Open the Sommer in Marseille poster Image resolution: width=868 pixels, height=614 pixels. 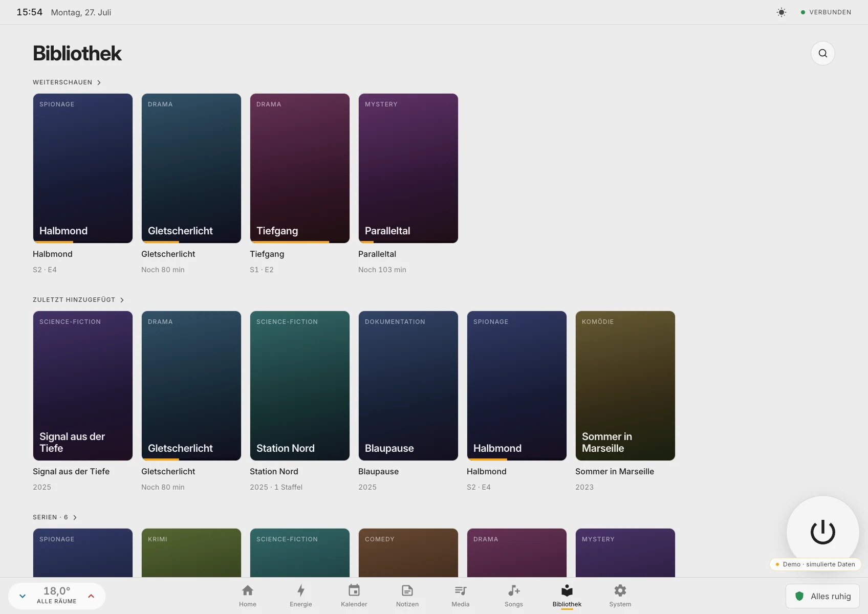pyautogui.click(x=625, y=386)
